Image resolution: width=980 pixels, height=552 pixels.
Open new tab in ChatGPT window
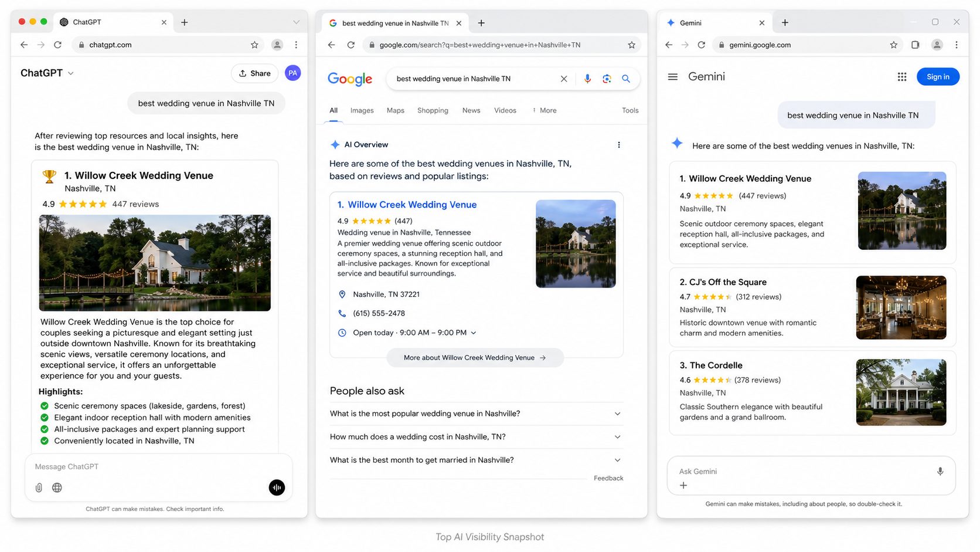point(184,22)
